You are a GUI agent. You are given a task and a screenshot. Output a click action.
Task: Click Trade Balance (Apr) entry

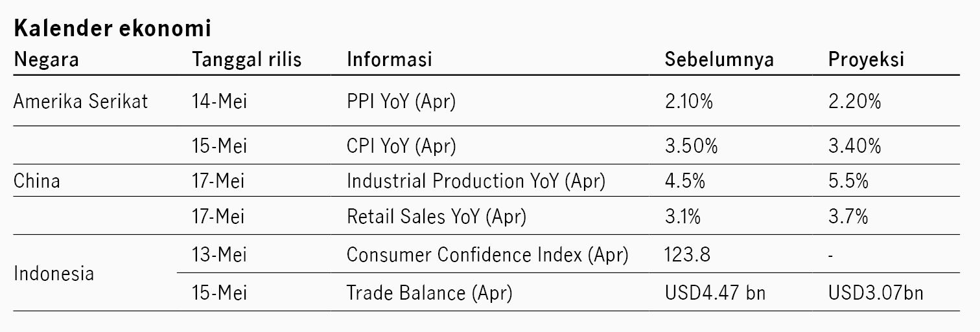point(429,293)
